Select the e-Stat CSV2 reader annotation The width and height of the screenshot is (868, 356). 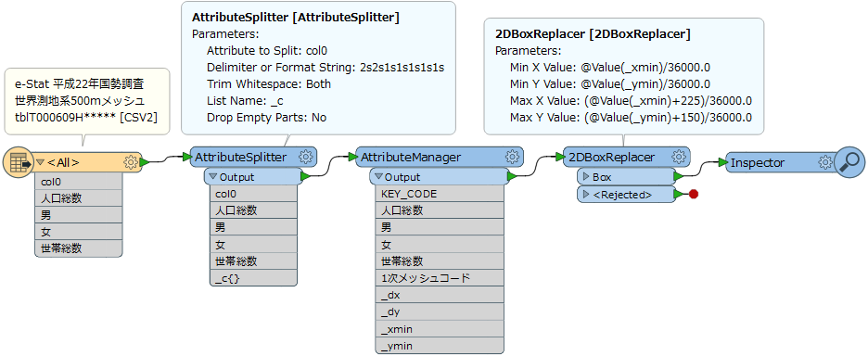87,101
